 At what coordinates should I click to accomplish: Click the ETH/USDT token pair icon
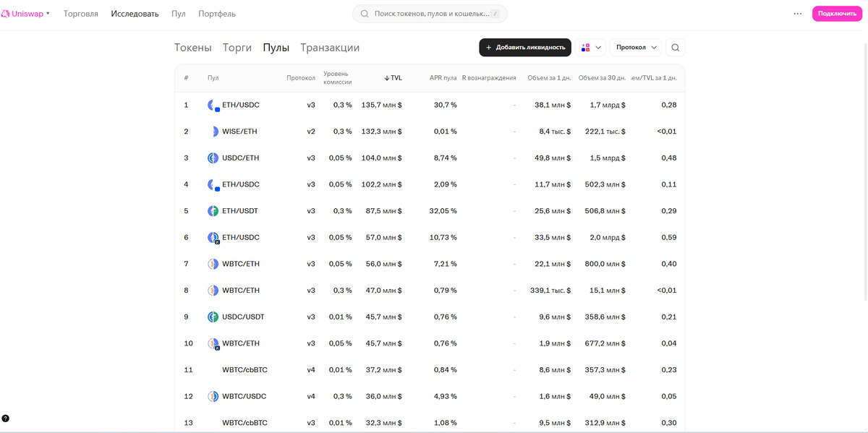[x=213, y=211]
